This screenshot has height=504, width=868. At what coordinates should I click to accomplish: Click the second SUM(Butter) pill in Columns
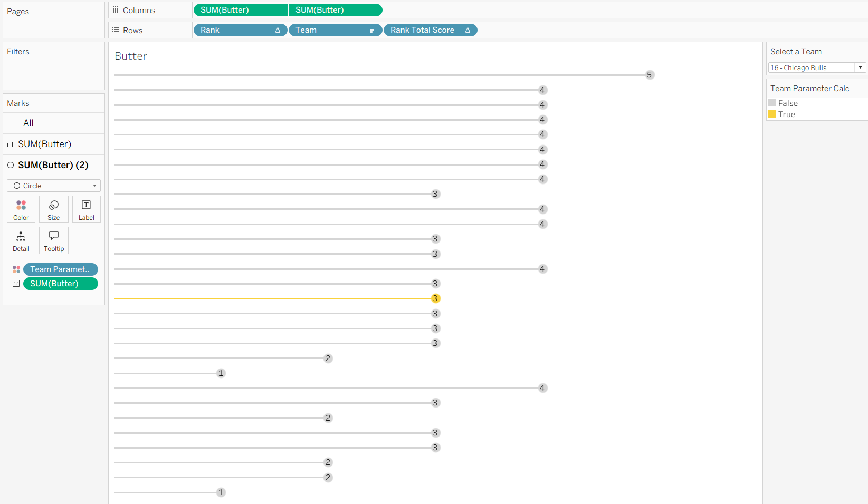tap(335, 10)
